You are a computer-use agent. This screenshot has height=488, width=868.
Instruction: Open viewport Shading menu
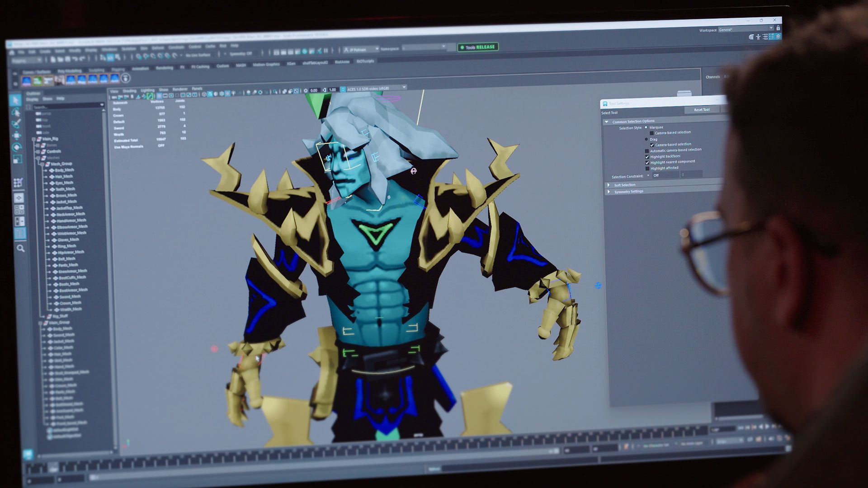coord(129,91)
